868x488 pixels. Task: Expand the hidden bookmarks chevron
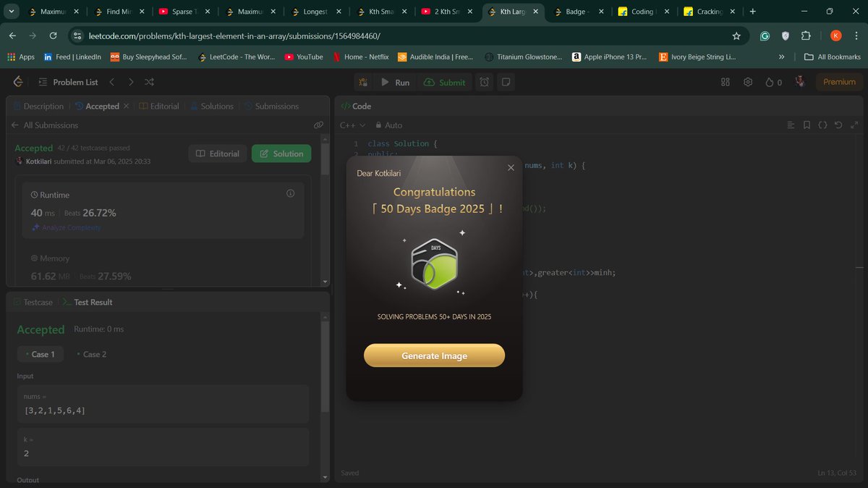781,56
